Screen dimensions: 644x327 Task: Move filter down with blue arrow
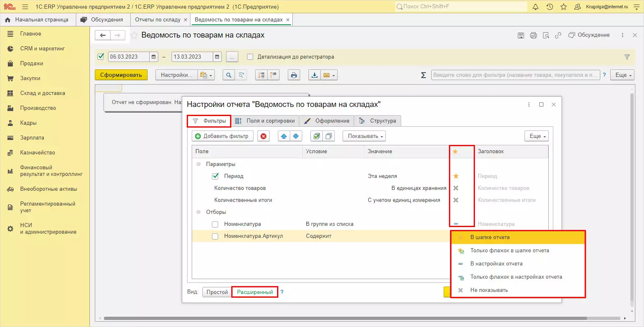[296, 136]
